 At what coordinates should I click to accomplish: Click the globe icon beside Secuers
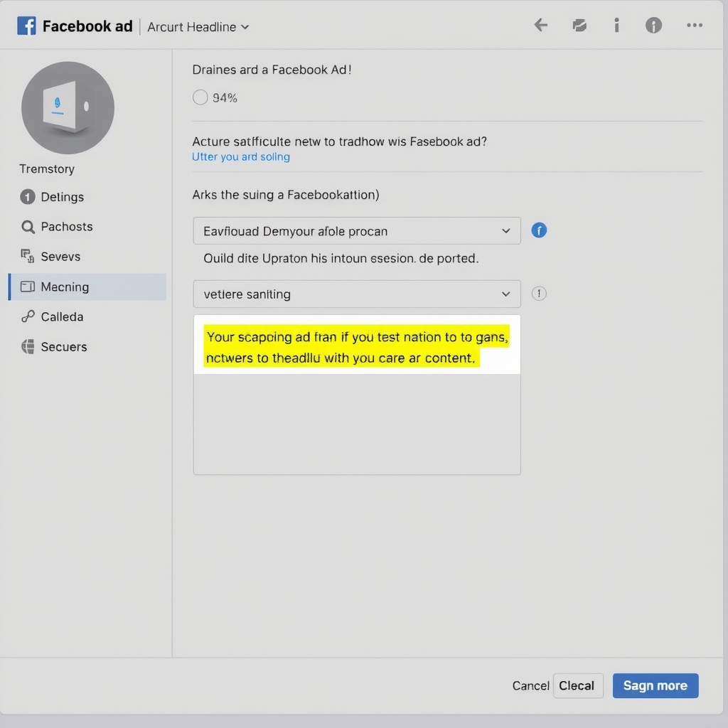(x=28, y=347)
